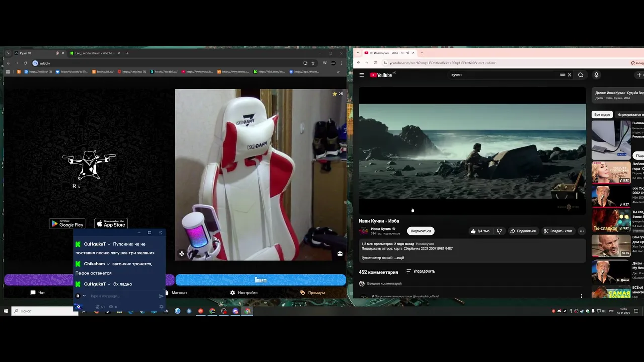
Task: Switch to the Leo_Lacoste Stream tab
Action: coord(95,53)
